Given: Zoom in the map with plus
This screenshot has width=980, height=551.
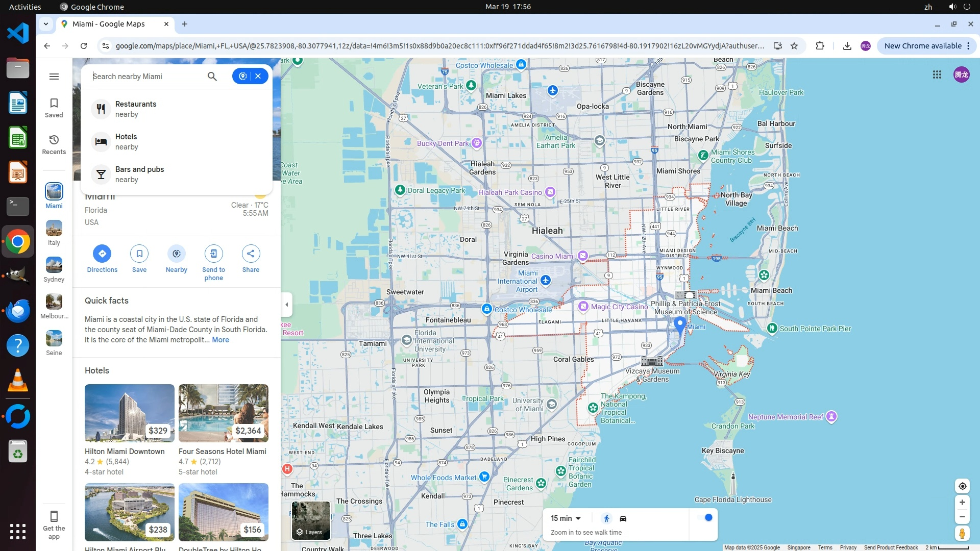Looking at the screenshot, I should point(962,503).
